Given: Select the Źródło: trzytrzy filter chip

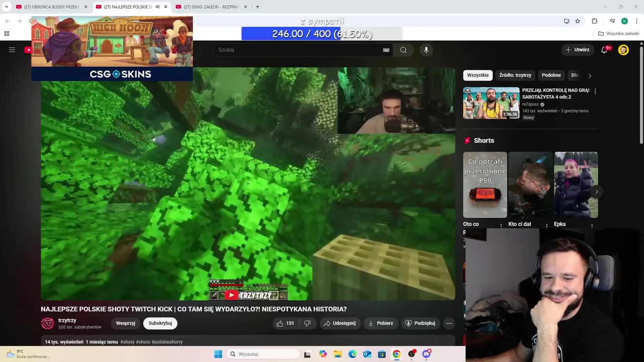Looking at the screenshot, I should [x=515, y=75].
